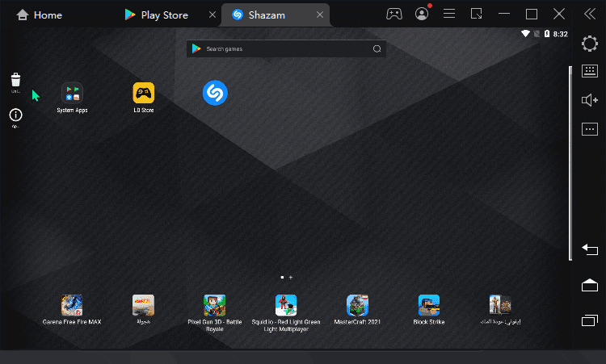606x364 pixels.
Task: Increase volume with speaker plus icon
Action: point(590,100)
